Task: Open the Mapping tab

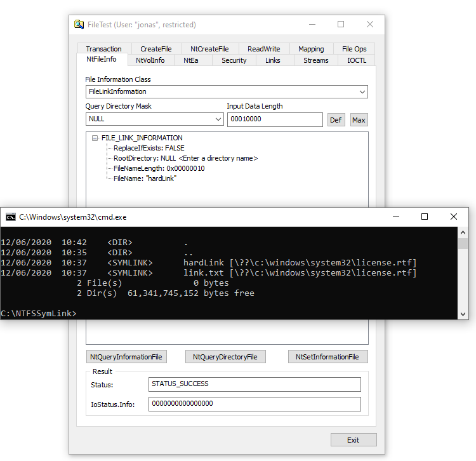Action: (x=311, y=49)
